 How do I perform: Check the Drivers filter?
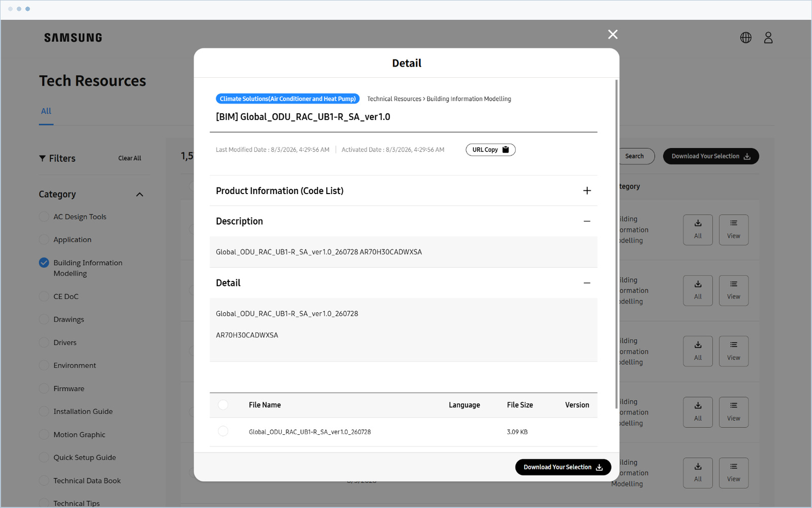click(x=44, y=342)
